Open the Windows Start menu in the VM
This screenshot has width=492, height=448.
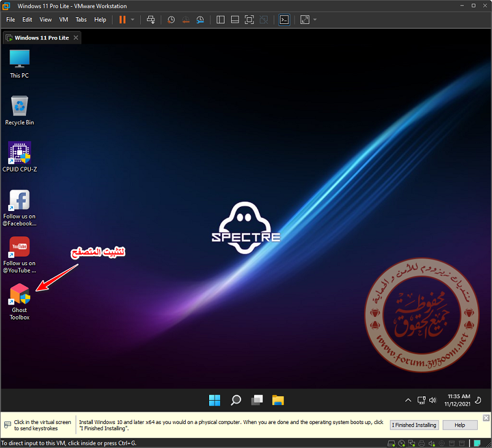coord(215,400)
